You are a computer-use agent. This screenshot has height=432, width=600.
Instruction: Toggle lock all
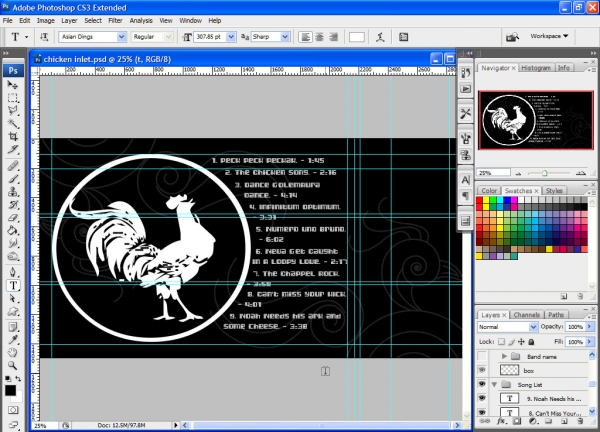click(x=531, y=342)
